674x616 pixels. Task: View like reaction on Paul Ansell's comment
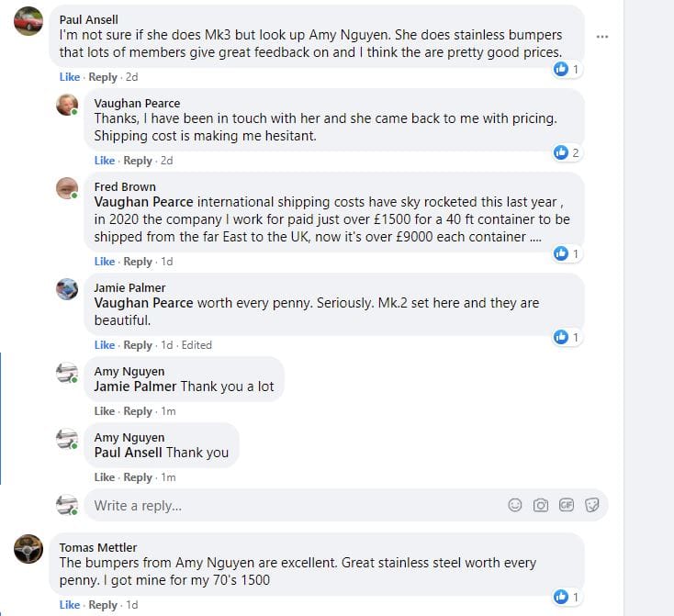[x=566, y=70]
